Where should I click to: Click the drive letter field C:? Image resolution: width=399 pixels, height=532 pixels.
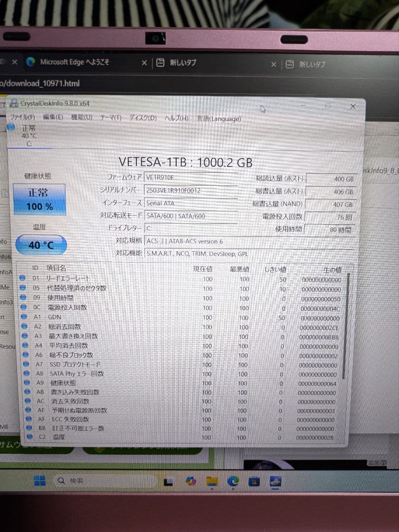[x=191, y=229]
